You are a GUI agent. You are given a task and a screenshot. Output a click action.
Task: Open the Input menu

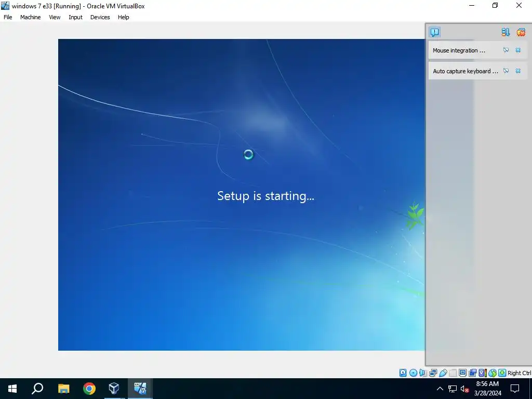[75, 17]
